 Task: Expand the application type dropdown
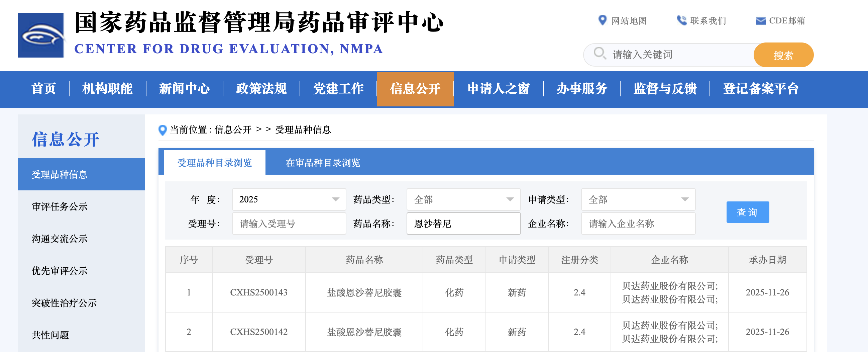coord(638,199)
